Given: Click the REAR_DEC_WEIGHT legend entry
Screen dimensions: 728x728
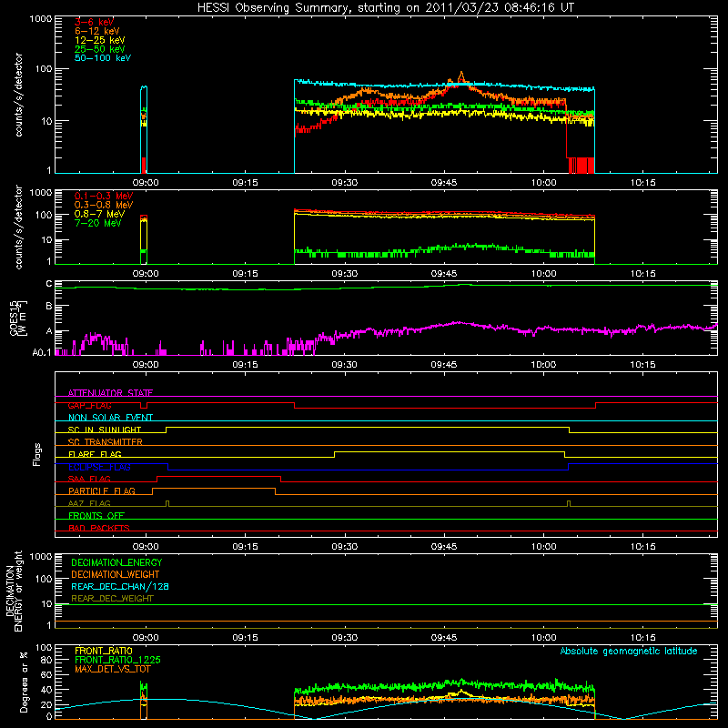Looking at the screenshot, I should click(112, 599).
